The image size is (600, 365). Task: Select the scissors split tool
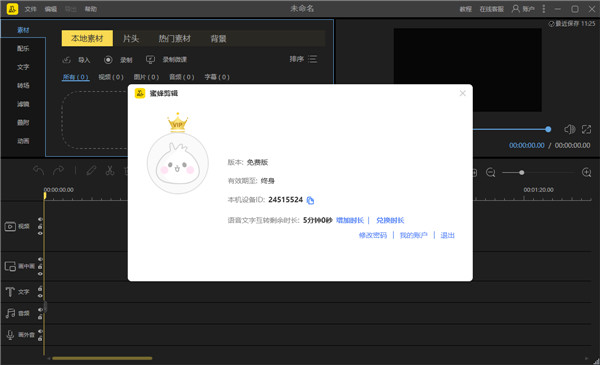[x=110, y=170]
